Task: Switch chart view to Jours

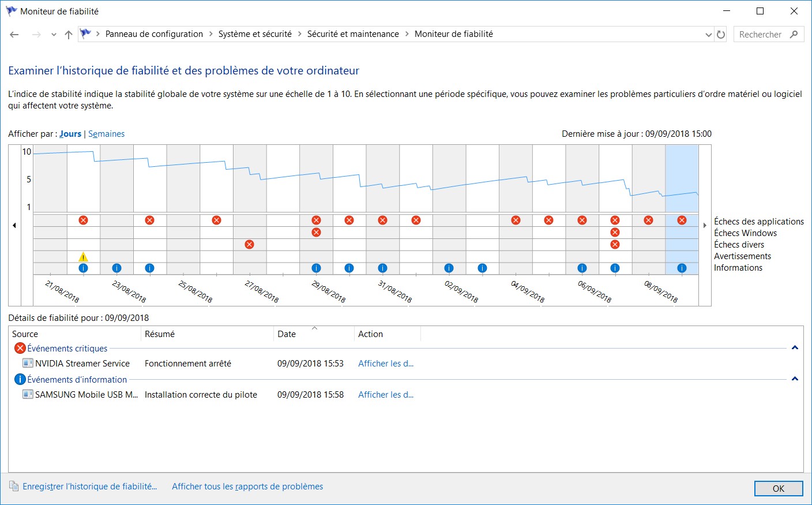Action: point(70,134)
